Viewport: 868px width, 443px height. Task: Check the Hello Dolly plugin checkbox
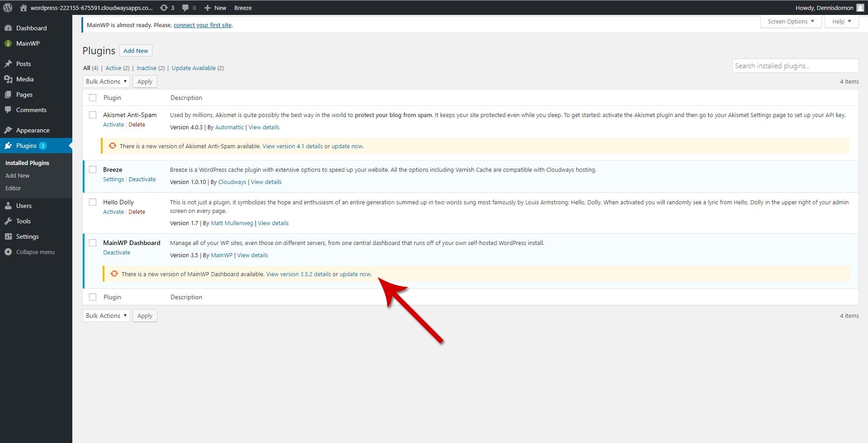93,202
